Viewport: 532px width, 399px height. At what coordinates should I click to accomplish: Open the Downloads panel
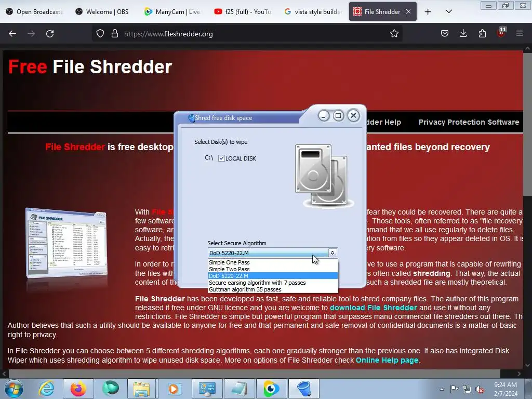click(x=463, y=34)
